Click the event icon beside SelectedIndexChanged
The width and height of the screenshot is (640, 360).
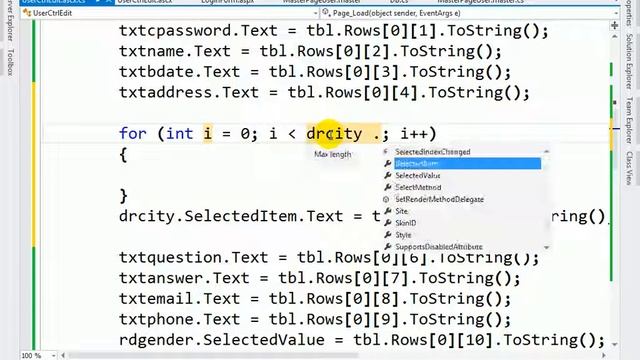(387, 152)
